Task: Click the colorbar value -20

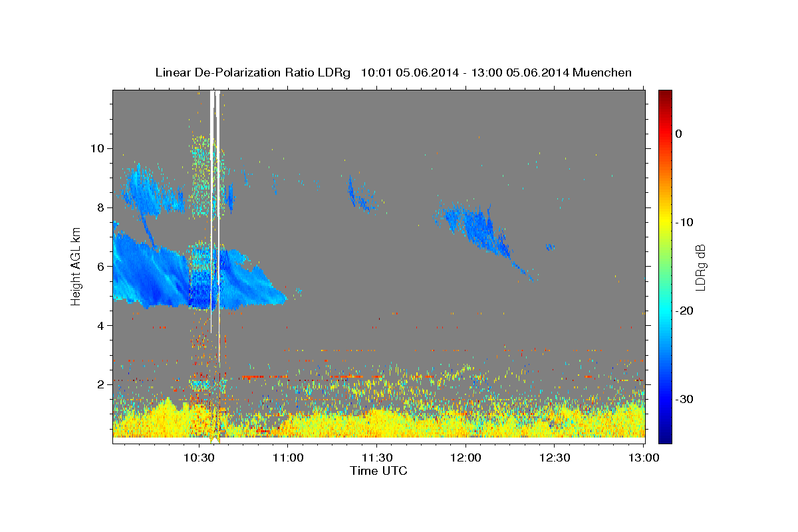Action: (685, 311)
